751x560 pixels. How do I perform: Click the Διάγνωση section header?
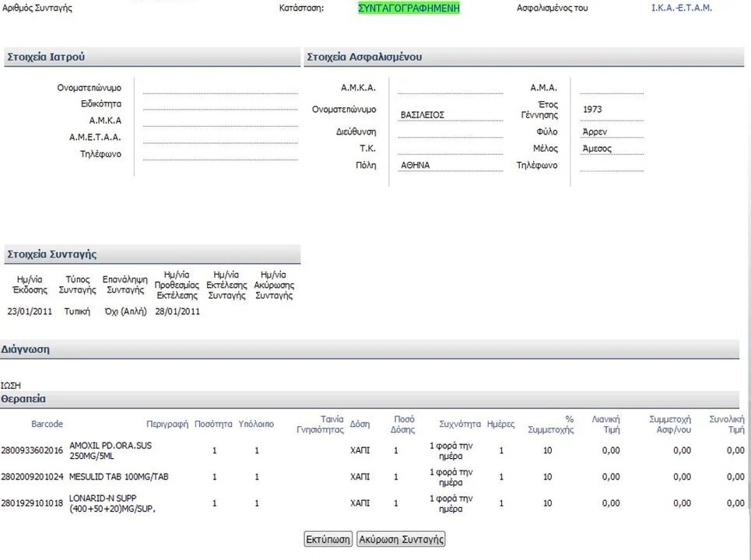pos(369,349)
